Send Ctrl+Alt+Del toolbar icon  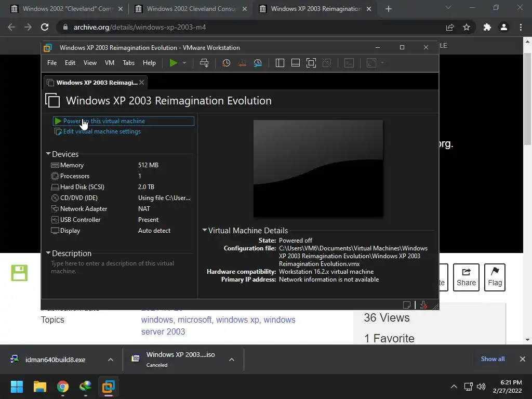point(204,63)
